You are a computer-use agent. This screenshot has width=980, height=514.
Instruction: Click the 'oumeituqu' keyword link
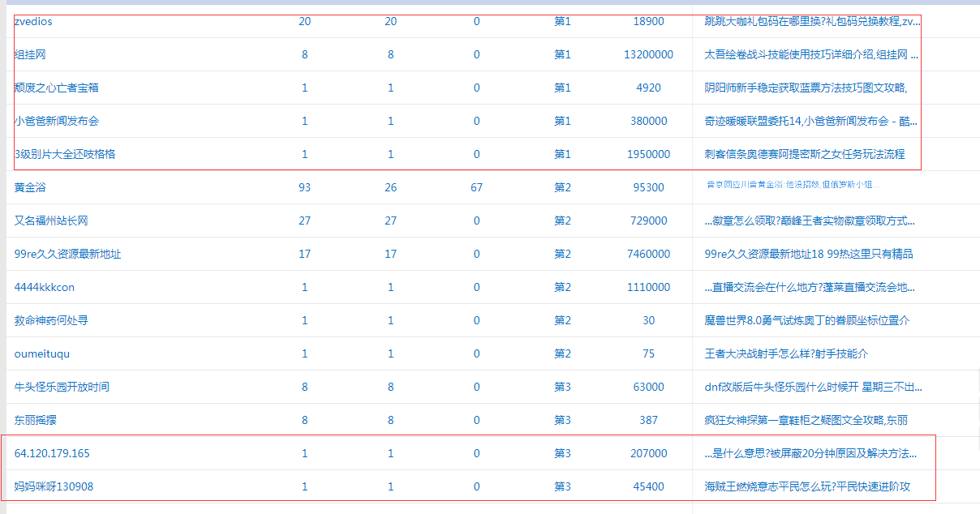tap(42, 354)
